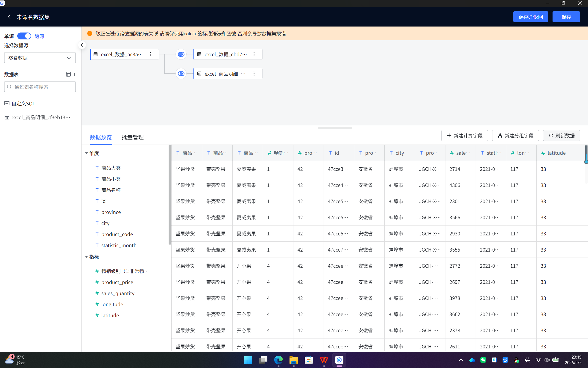Collapse the left panel with the arrow icon
The height and width of the screenshot is (368, 588).
(x=82, y=45)
